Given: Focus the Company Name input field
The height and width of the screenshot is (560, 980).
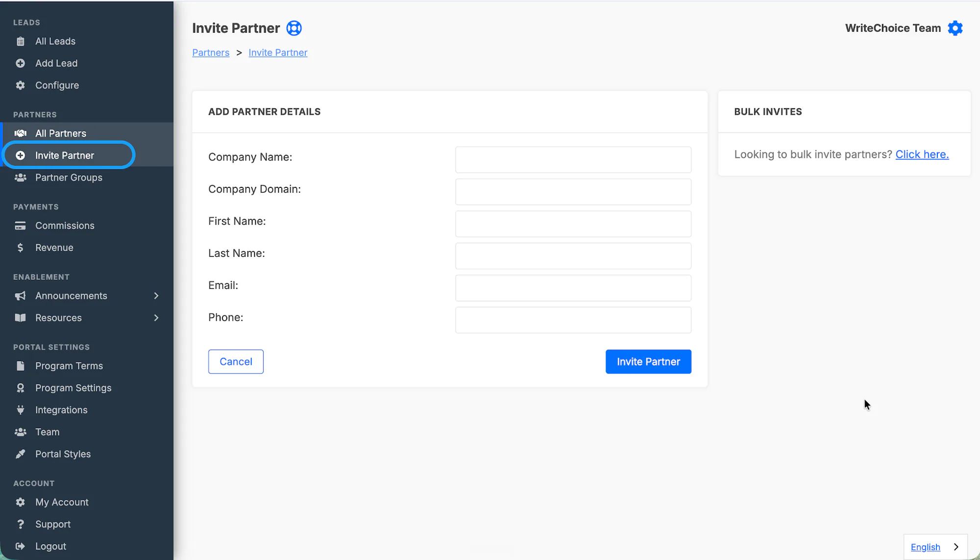Looking at the screenshot, I should point(573,160).
